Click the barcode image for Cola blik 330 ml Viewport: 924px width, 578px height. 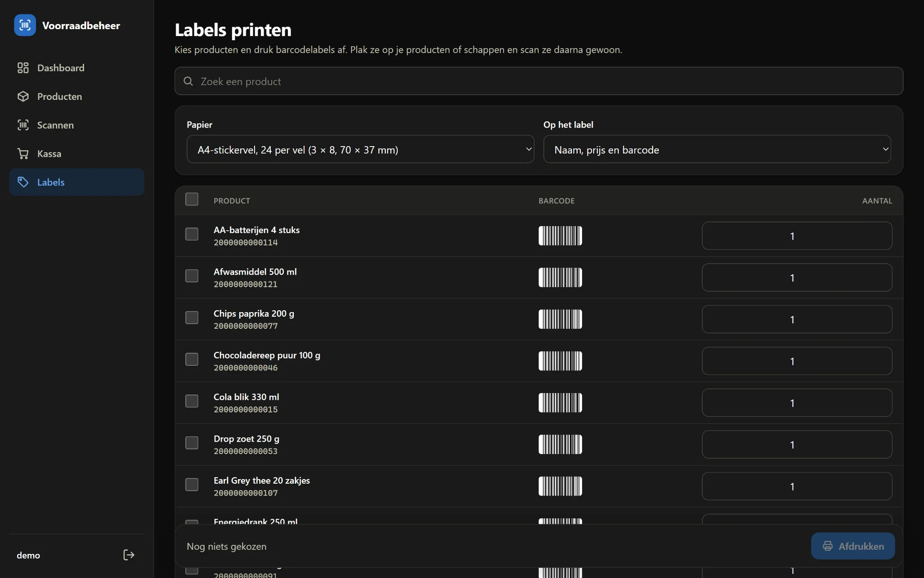[560, 403]
